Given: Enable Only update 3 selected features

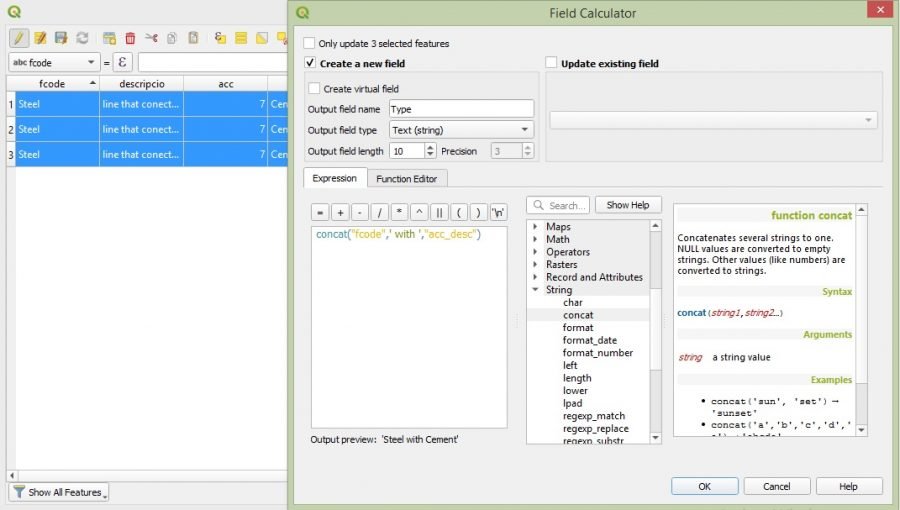Looking at the screenshot, I should (x=310, y=44).
